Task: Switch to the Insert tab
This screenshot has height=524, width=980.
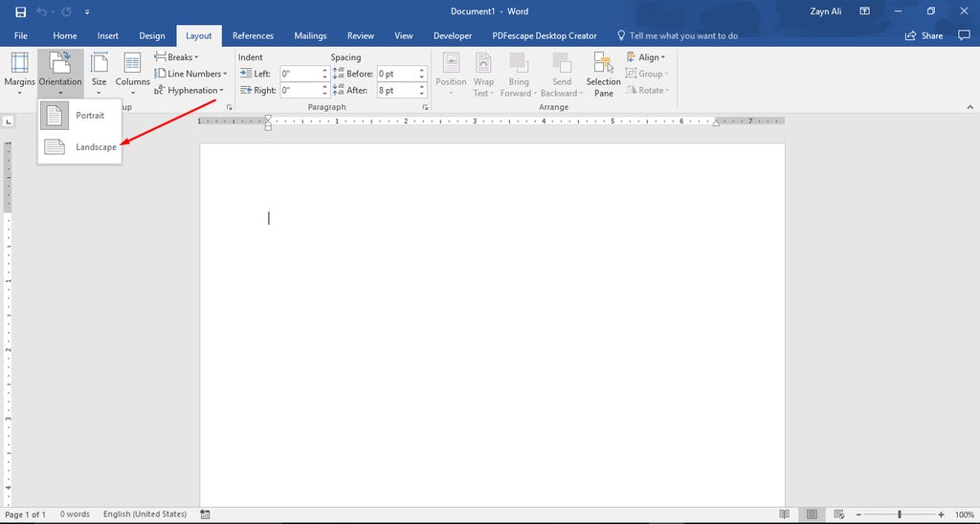Action: pyautogui.click(x=107, y=35)
